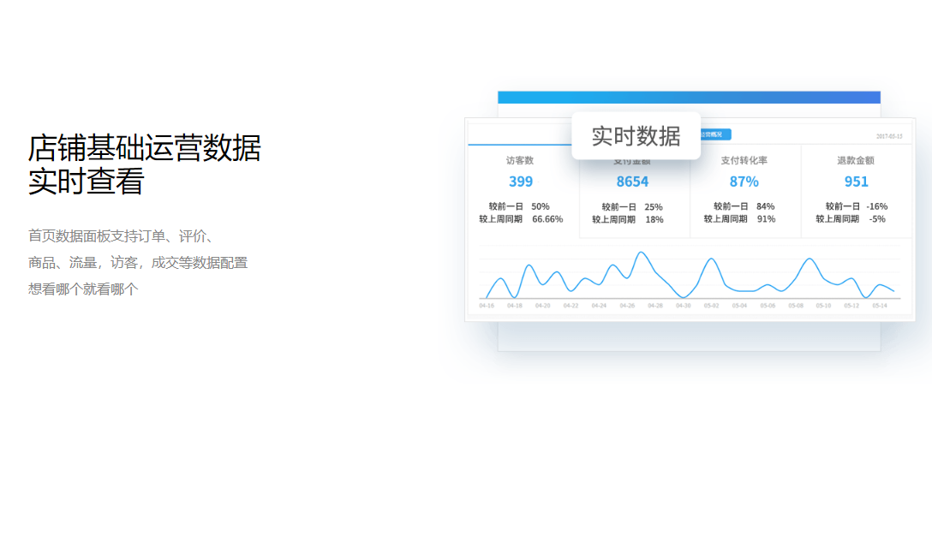Viewport: 932px width, 560px height.
Task: Click the 实时数据 floating label
Action: point(636,136)
